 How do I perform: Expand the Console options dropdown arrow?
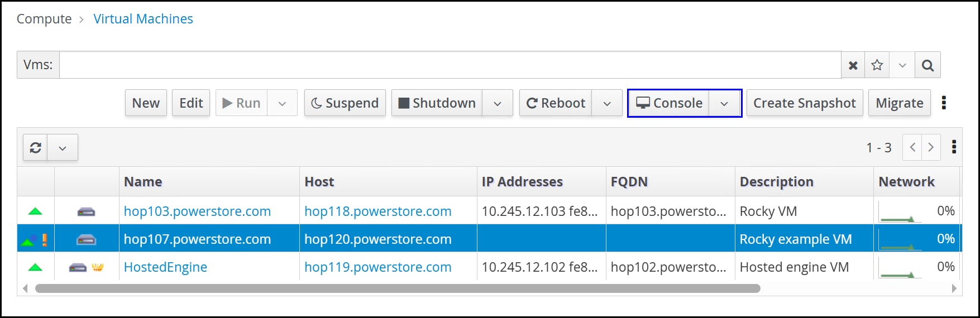click(724, 103)
